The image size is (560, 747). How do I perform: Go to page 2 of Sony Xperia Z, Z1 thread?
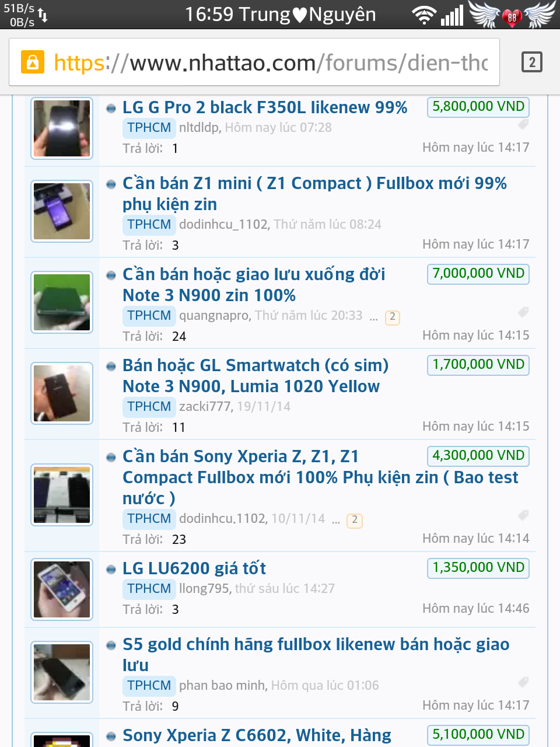[355, 520]
